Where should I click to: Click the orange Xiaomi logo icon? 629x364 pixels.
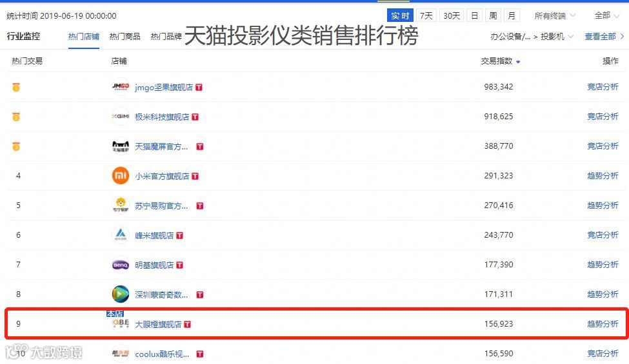[x=121, y=176]
